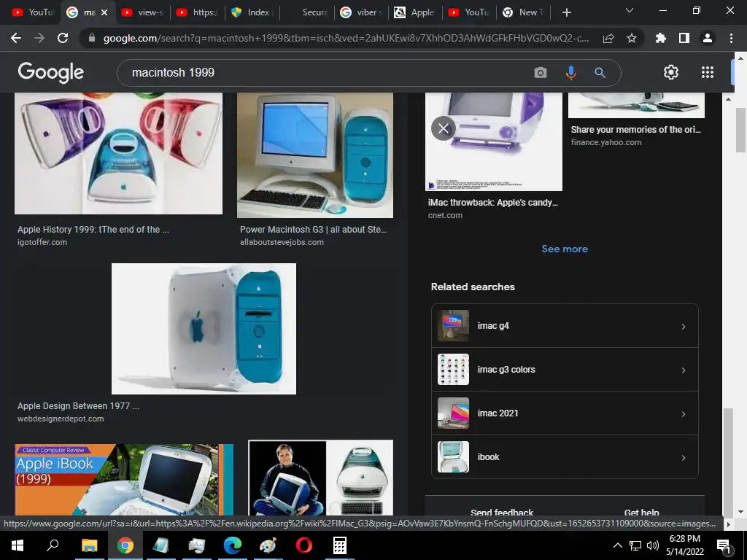Image resolution: width=747 pixels, height=560 pixels.
Task: Open the Google apps grid
Action: [708, 72]
